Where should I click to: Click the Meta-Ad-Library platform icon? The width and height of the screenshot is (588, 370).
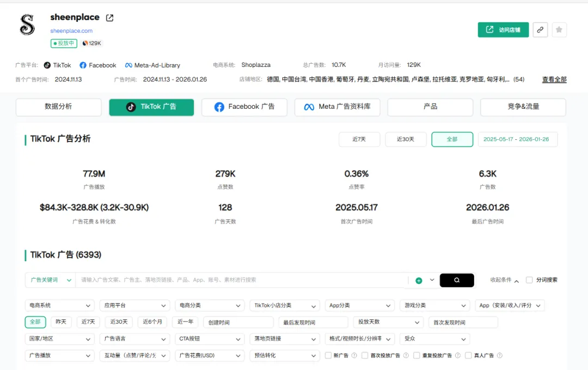128,65
